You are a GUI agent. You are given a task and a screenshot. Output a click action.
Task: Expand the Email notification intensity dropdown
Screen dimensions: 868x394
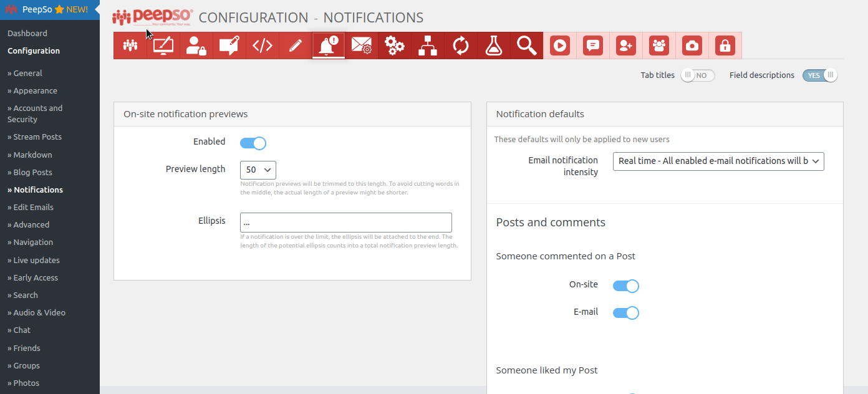coord(718,161)
